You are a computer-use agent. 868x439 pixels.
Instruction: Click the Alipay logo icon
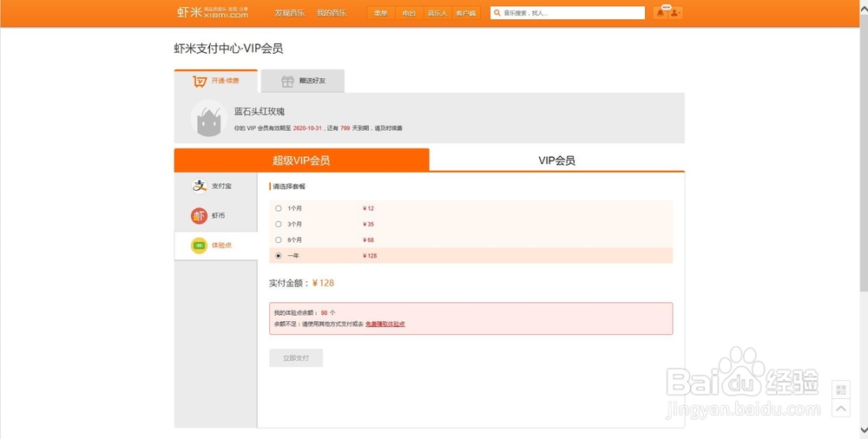click(200, 187)
